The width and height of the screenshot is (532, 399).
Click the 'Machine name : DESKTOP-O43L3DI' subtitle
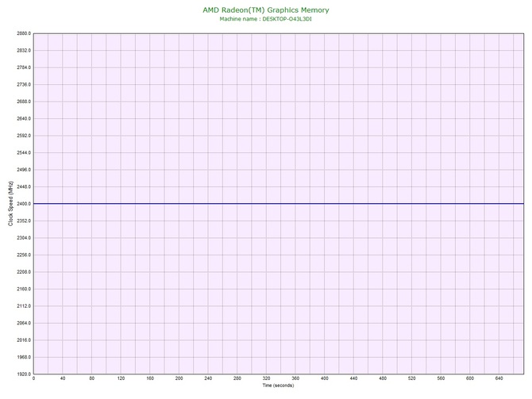[x=266, y=19]
